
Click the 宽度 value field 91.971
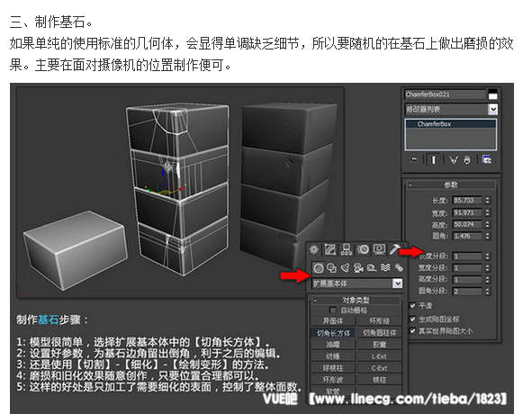[x=467, y=212]
